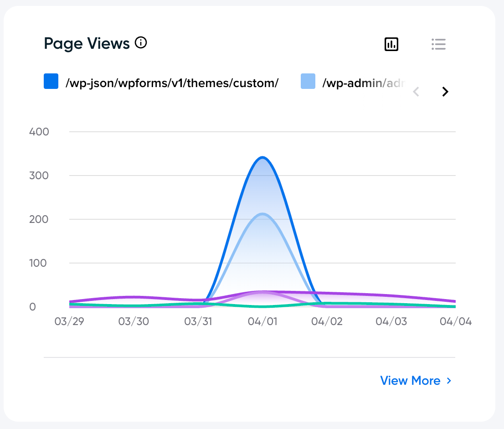The image size is (504, 429).
Task: Click the 04/04 date label on x-axis
Action: point(455,321)
